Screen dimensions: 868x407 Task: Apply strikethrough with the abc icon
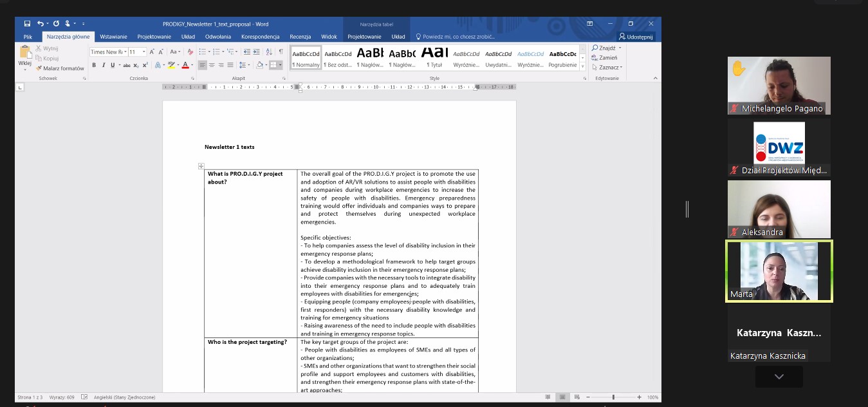(x=127, y=65)
